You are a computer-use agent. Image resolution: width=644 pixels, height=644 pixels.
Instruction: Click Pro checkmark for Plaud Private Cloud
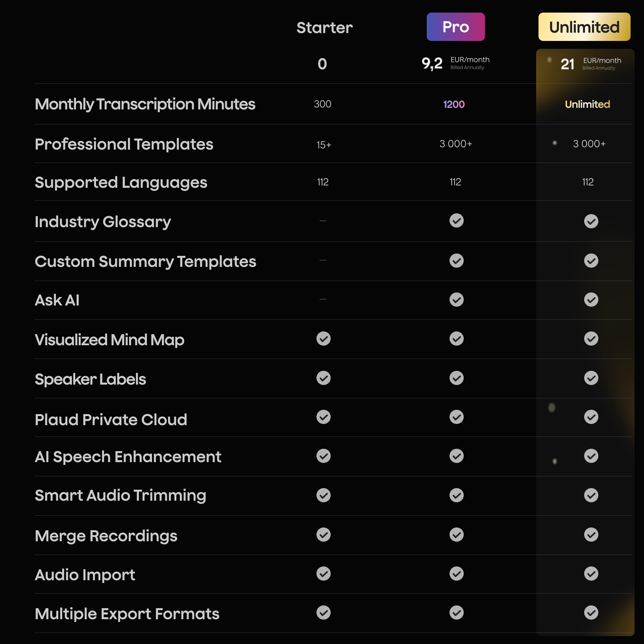click(x=456, y=417)
